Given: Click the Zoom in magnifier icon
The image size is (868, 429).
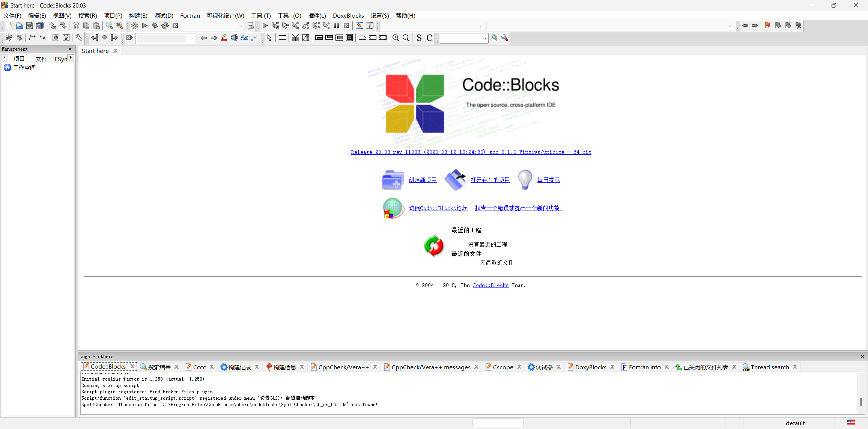Looking at the screenshot, I should click(x=396, y=38).
